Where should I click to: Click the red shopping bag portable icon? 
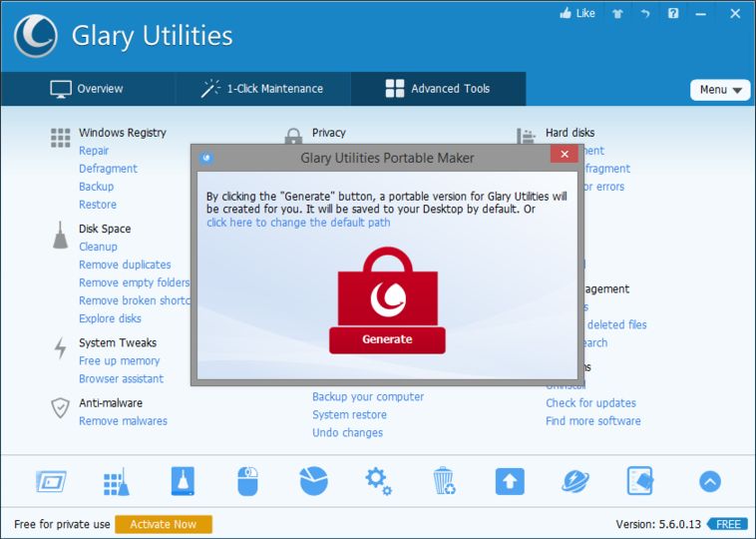point(388,286)
